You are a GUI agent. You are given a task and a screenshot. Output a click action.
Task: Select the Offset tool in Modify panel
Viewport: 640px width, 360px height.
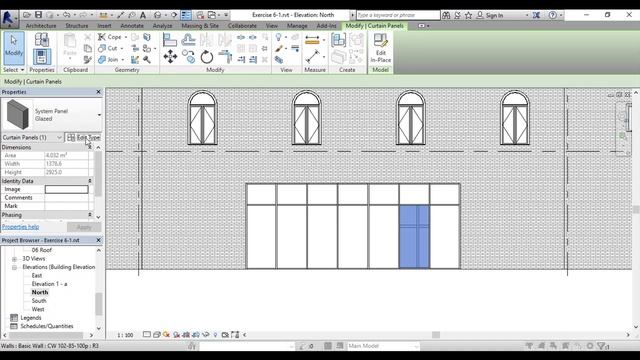pyautogui.click(x=188, y=40)
